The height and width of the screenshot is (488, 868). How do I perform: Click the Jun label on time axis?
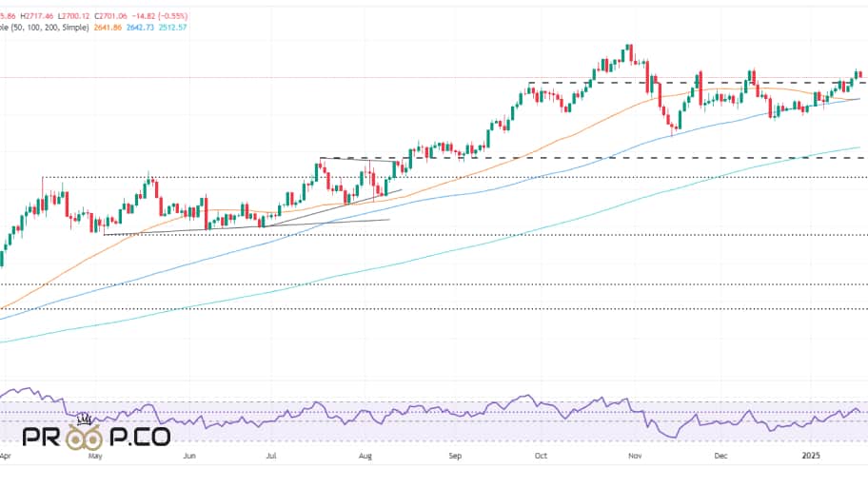(189, 457)
